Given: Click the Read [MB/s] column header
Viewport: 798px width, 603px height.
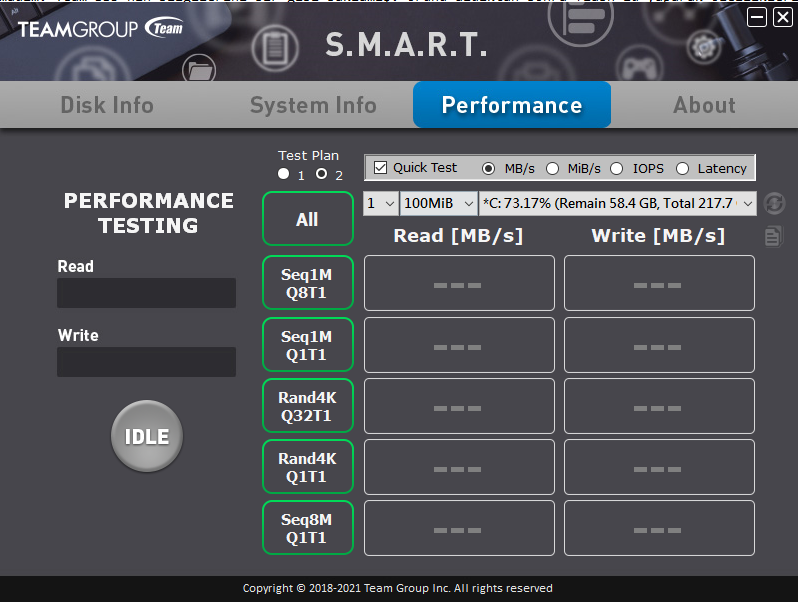Looking at the screenshot, I should pos(458,236).
